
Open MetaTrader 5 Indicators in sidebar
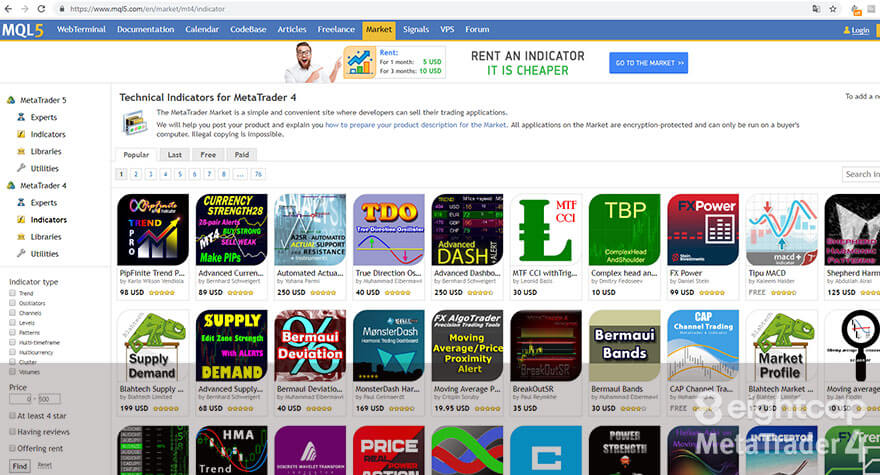[48, 134]
